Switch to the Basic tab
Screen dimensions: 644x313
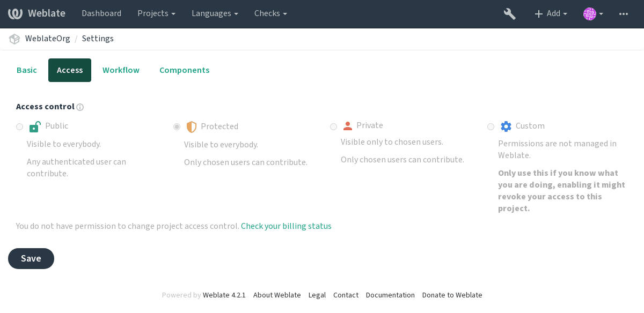[27, 70]
